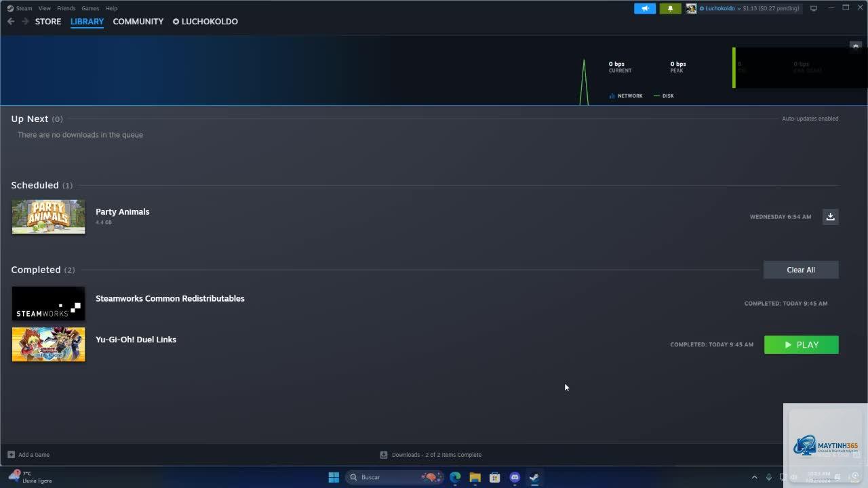Open Microsoft Store from taskbar
Viewport: 868px width, 488px height.
pos(495,477)
